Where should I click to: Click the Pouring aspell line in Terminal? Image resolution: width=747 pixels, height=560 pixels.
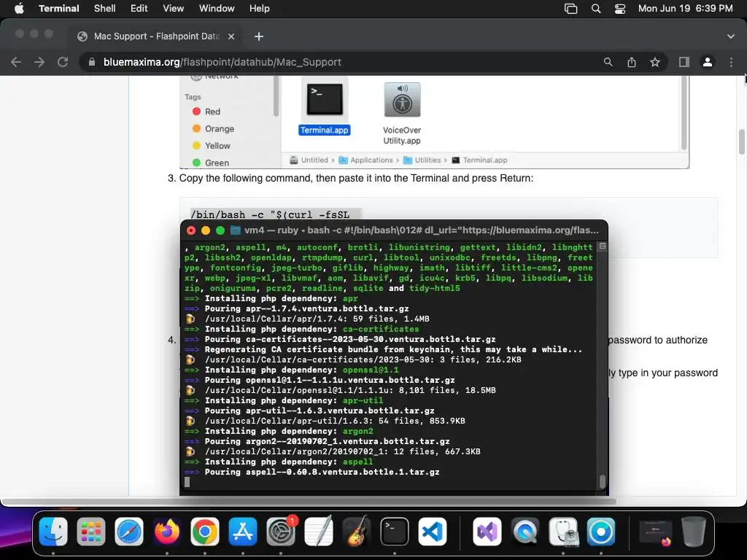pos(322,472)
